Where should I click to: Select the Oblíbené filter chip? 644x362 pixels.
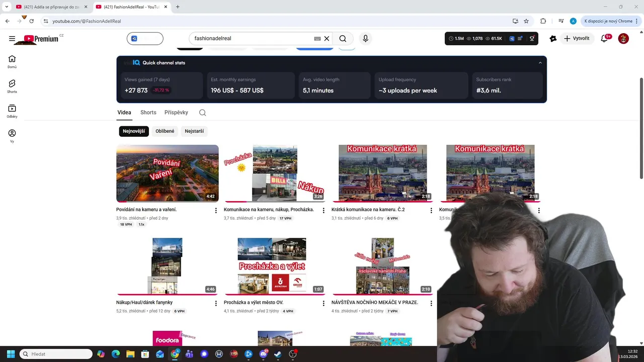pos(165,131)
